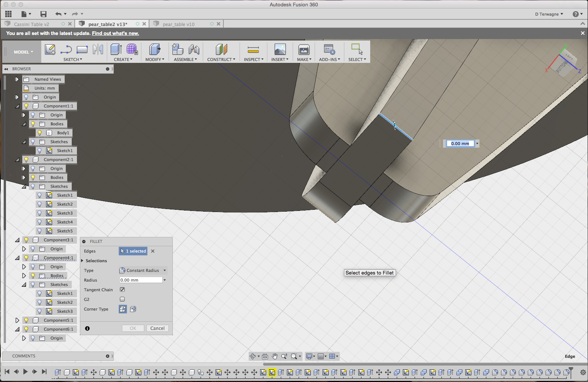This screenshot has height=382, width=588.
Task: Toggle visibility bulb of Sketch5
Action: point(39,231)
